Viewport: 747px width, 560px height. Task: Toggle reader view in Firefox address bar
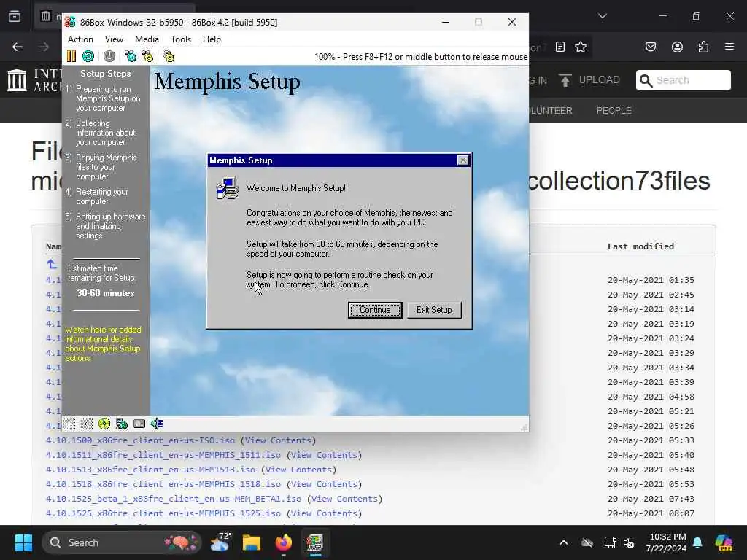click(560, 47)
